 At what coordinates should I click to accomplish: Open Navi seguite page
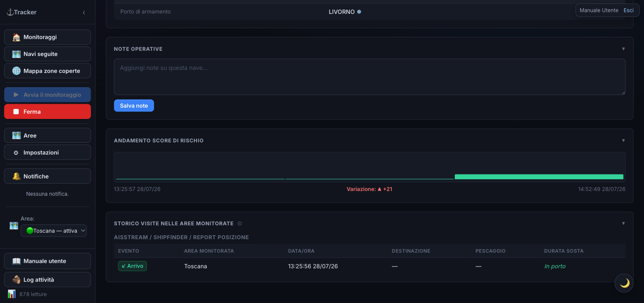coord(47,54)
